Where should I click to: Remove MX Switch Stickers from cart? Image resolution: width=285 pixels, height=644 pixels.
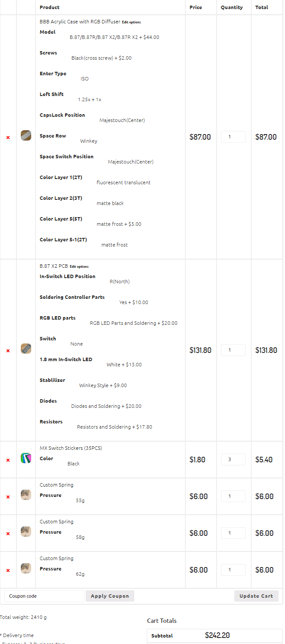tap(8, 460)
